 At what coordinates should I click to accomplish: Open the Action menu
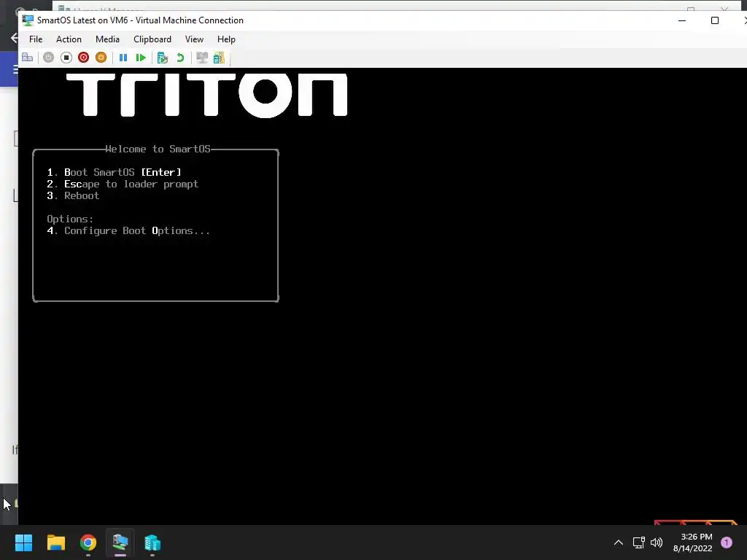tap(69, 39)
